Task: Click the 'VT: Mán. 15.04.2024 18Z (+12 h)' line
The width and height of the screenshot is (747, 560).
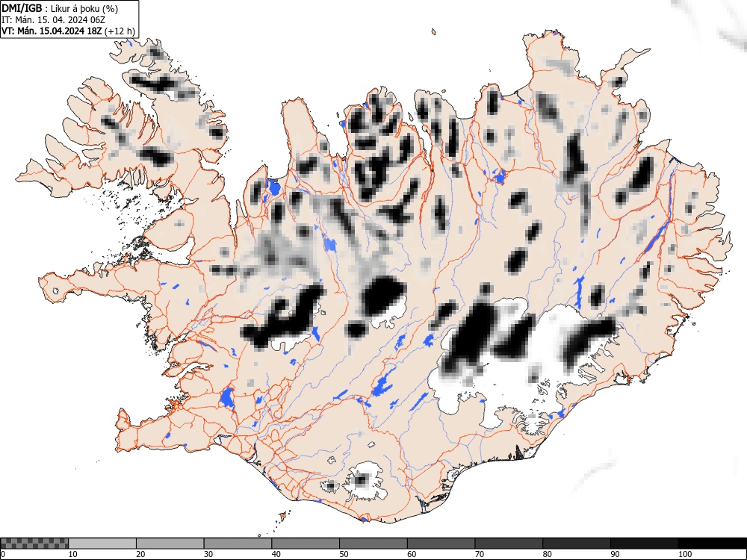Action: 68,31
